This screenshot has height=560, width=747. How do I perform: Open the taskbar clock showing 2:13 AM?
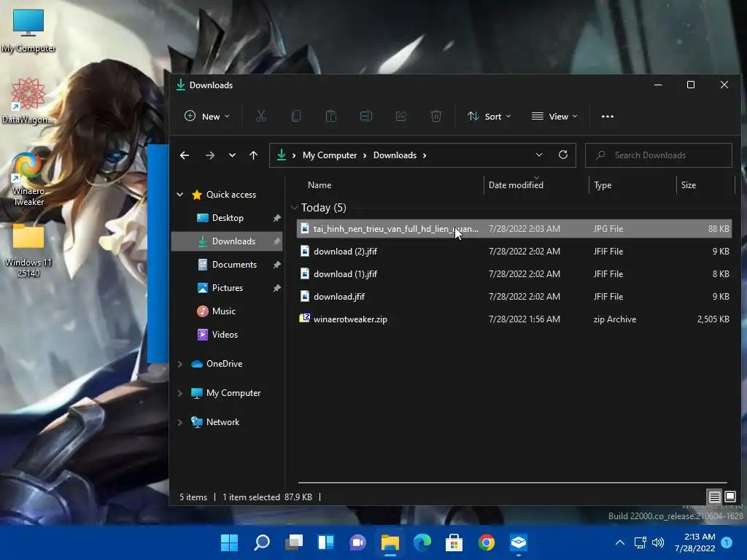[694, 542]
